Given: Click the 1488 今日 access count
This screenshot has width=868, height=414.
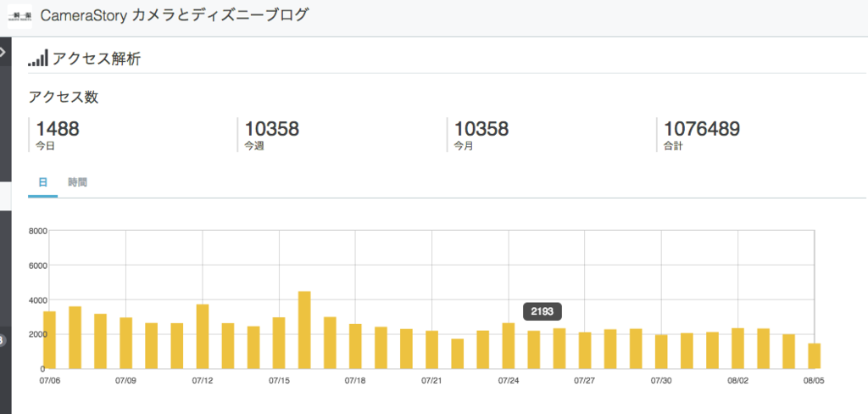Looking at the screenshot, I should 57,135.
